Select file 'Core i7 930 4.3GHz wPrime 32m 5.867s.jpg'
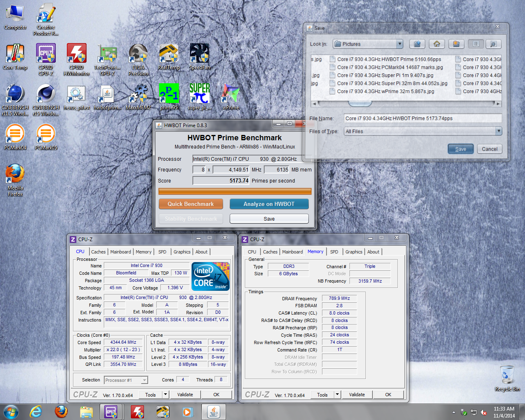This screenshot has width=525, height=420. click(x=382, y=91)
